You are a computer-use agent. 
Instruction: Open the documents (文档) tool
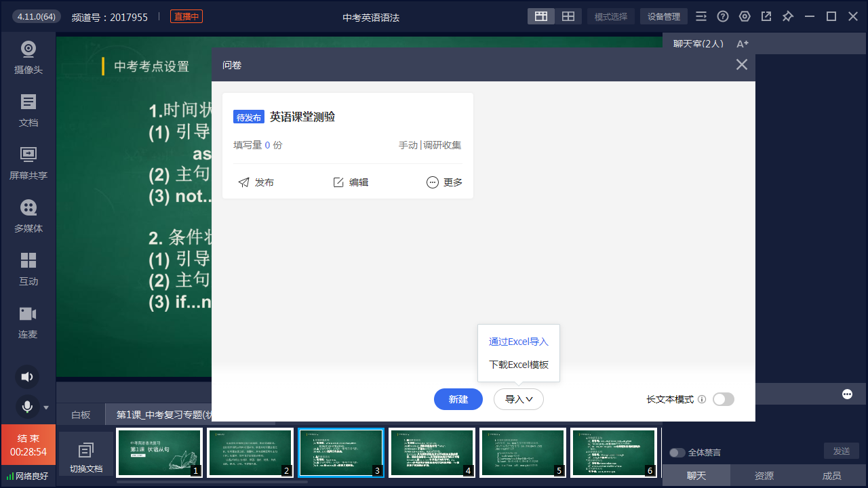[x=28, y=110]
